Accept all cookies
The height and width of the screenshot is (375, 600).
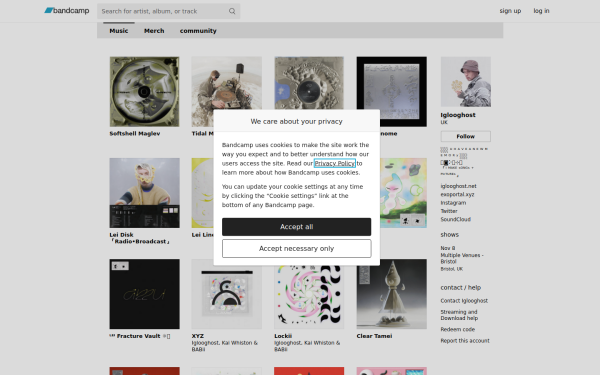pyautogui.click(x=297, y=227)
